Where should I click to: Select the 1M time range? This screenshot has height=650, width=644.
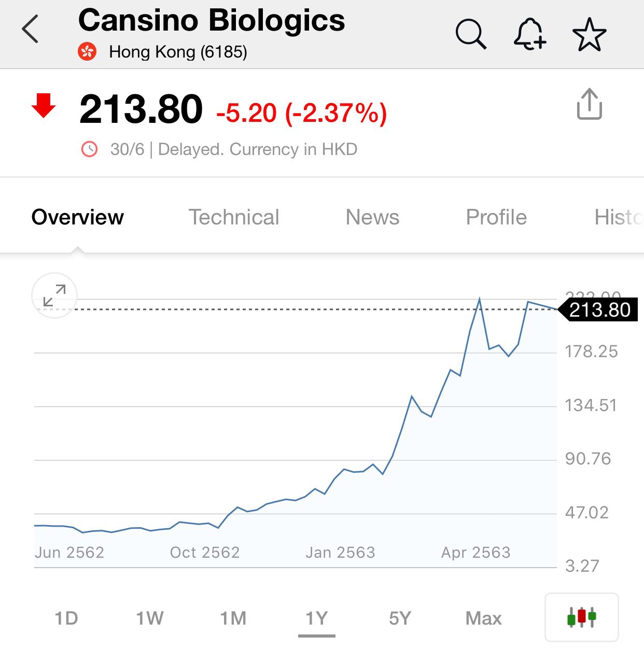[x=233, y=618]
